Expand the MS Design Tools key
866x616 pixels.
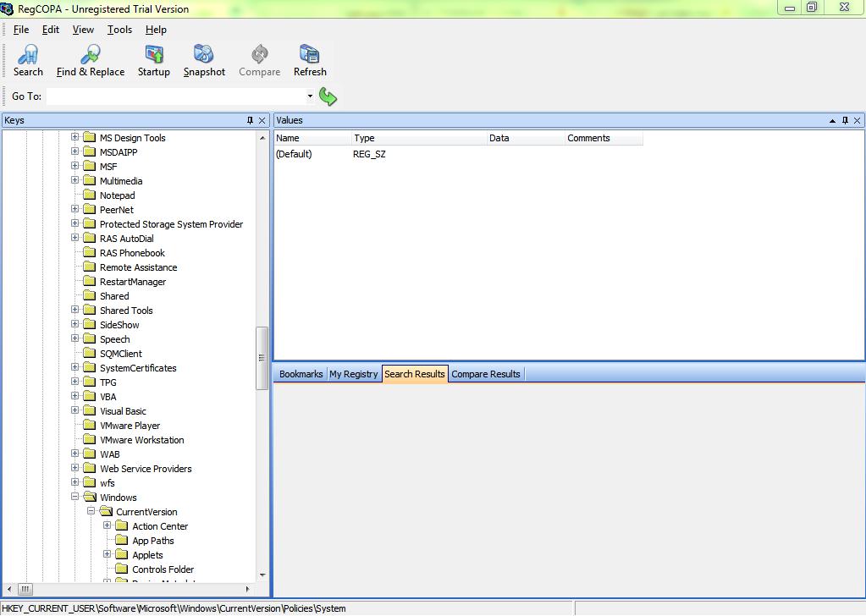click(75, 138)
